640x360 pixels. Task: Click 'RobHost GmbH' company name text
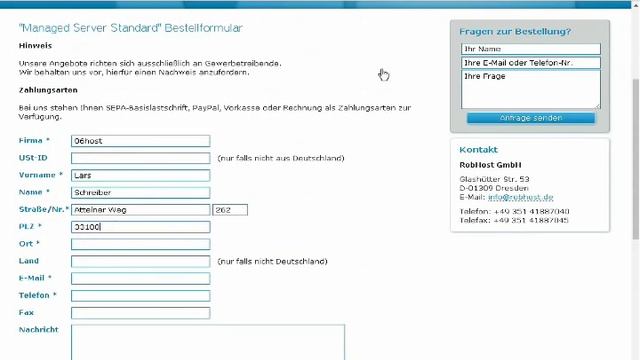pyautogui.click(x=490, y=165)
